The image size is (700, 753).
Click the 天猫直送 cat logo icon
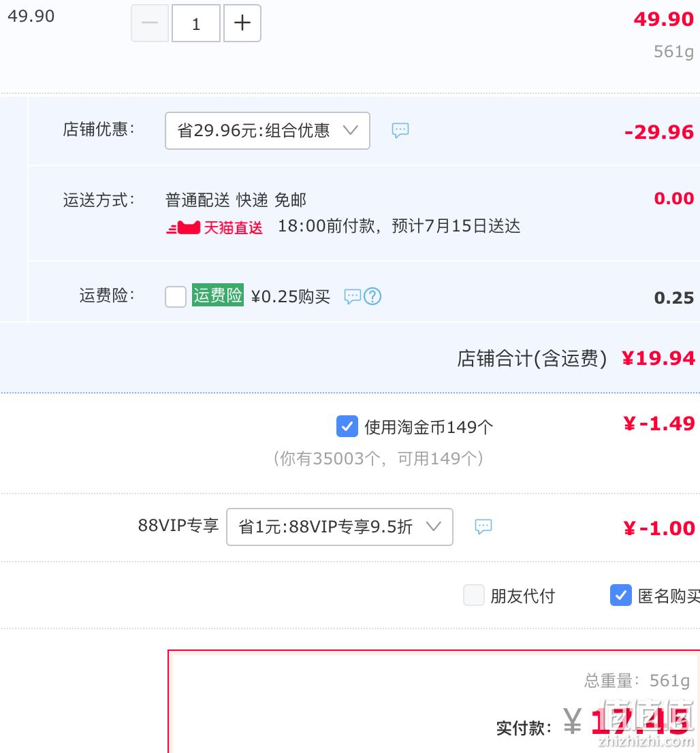pyautogui.click(x=183, y=227)
